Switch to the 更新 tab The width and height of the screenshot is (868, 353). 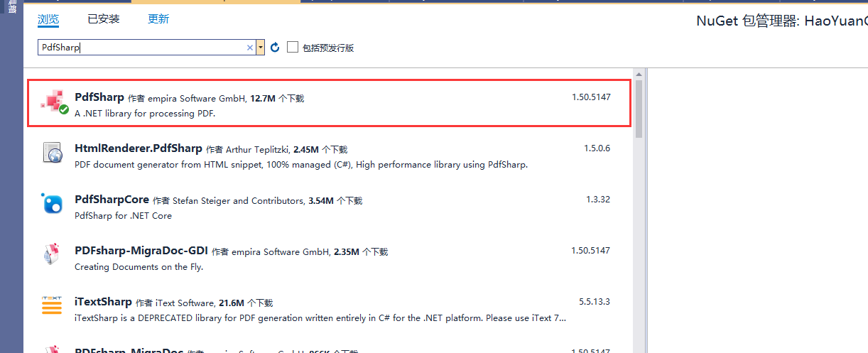(x=158, y=19)
